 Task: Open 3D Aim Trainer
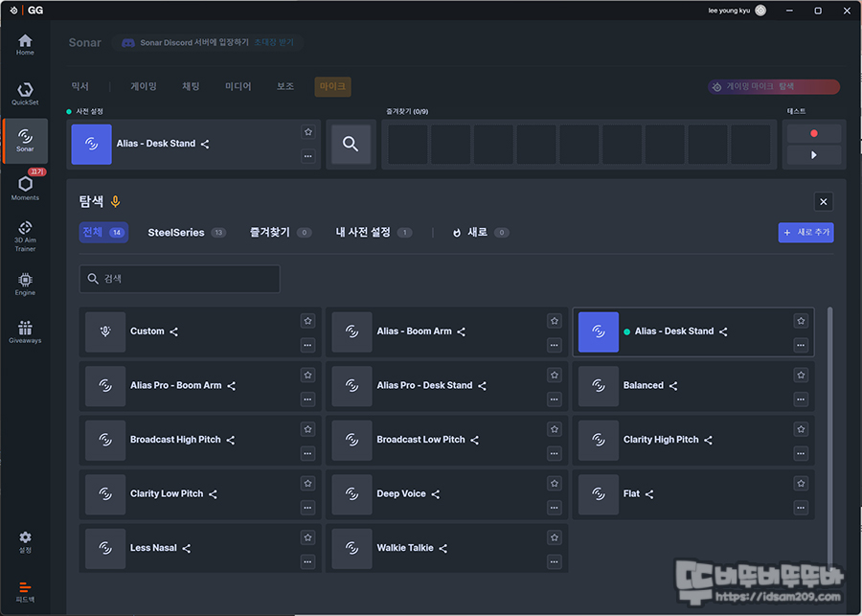point(25,237)
